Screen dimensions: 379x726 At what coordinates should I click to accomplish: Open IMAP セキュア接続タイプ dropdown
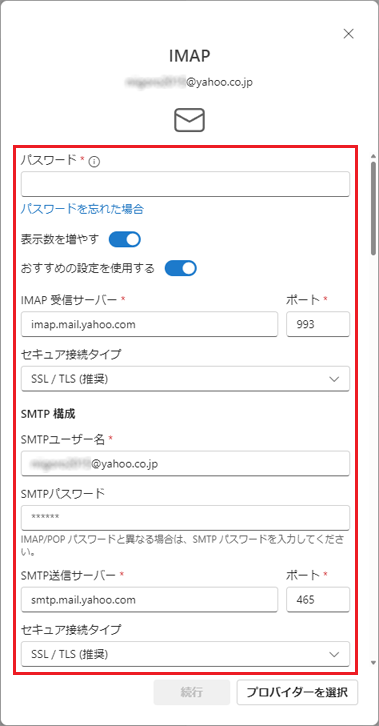coord(185,379)
